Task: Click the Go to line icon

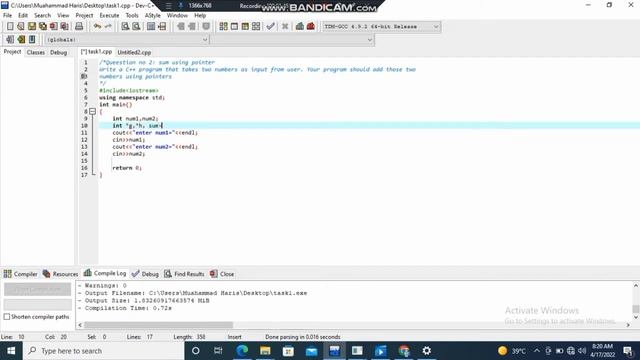Action: (x=162, y=27)
